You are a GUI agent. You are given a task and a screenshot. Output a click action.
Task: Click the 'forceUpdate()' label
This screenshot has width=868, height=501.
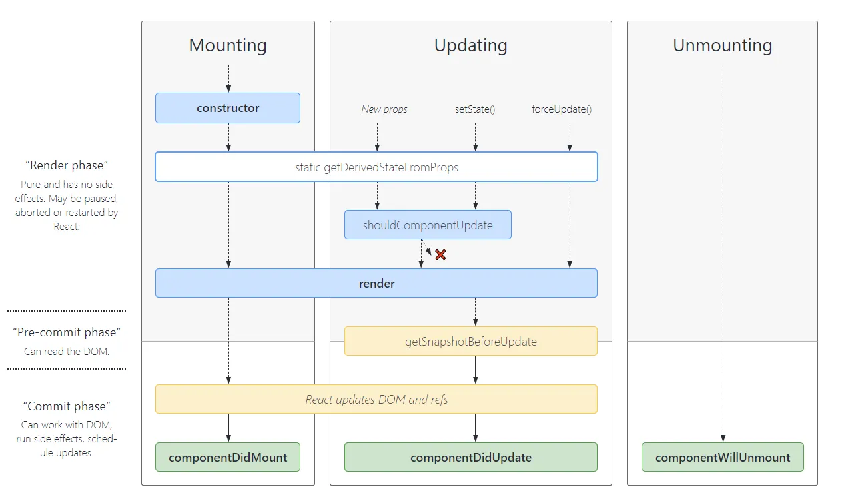[x=562, y=109]
